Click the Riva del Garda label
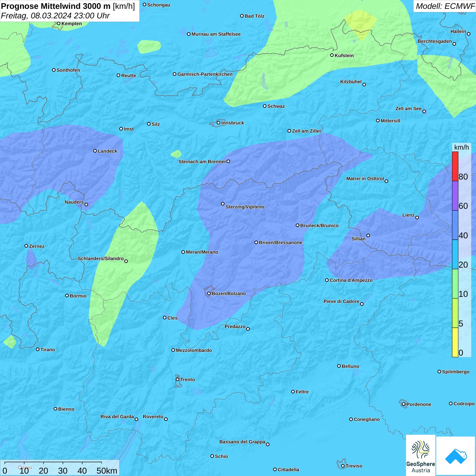476x476 pixels. pos(117,417)
